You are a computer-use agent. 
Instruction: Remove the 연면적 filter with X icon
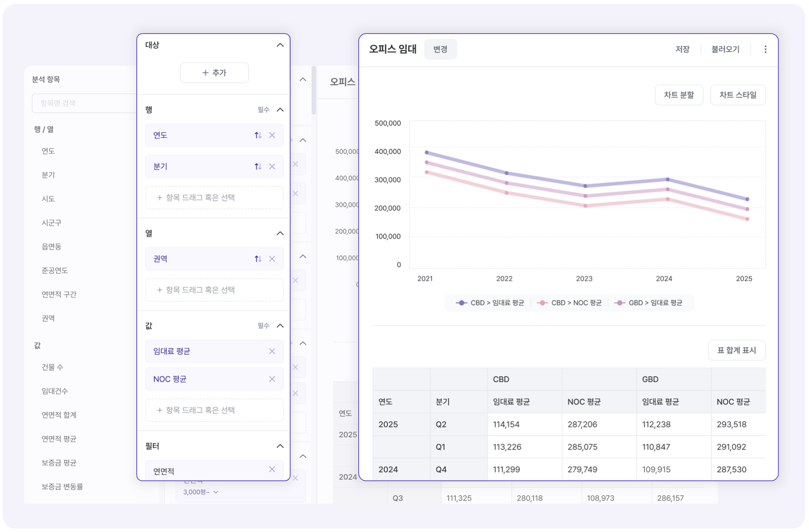272,469
